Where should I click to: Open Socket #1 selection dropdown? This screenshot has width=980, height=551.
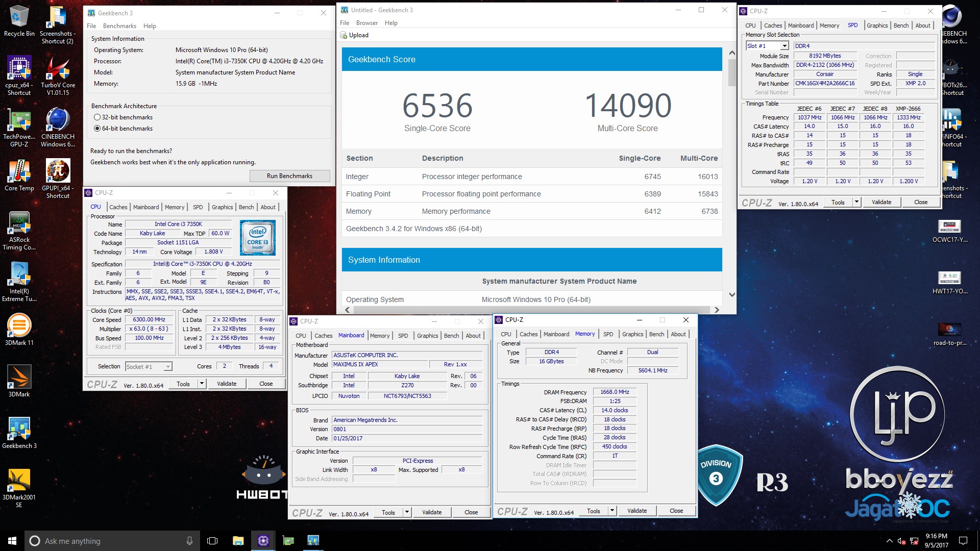149,367
